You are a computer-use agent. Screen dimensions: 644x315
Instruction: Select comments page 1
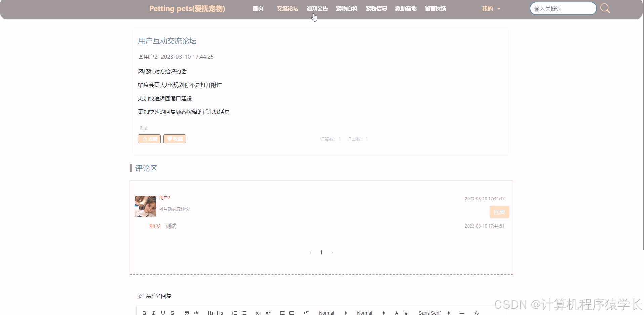321,252
